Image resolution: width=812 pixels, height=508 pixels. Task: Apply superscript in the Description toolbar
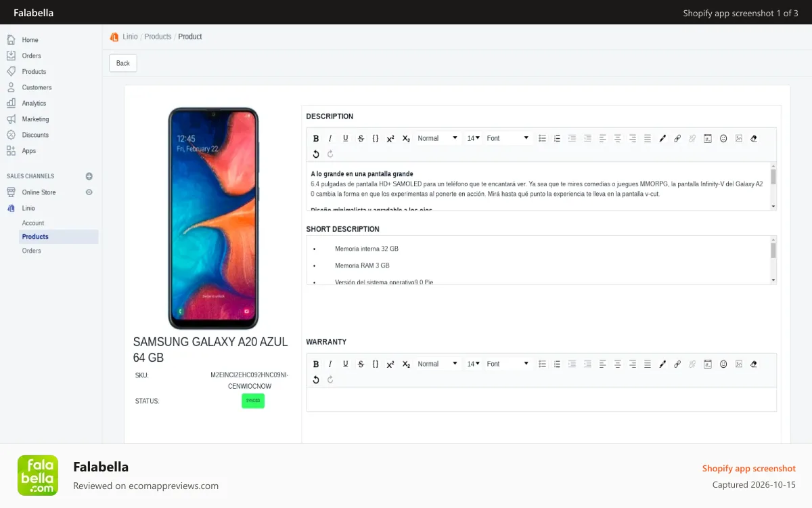pyautogui.click(x=390, y=138)
